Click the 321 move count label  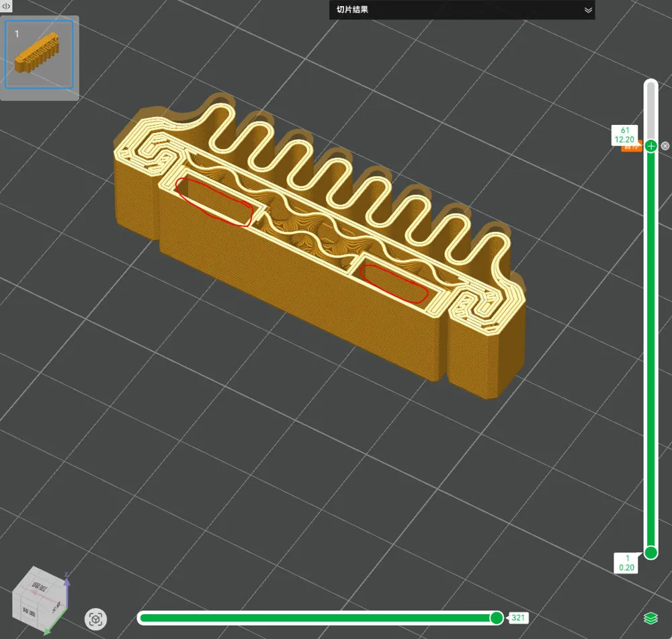point(518,617)
